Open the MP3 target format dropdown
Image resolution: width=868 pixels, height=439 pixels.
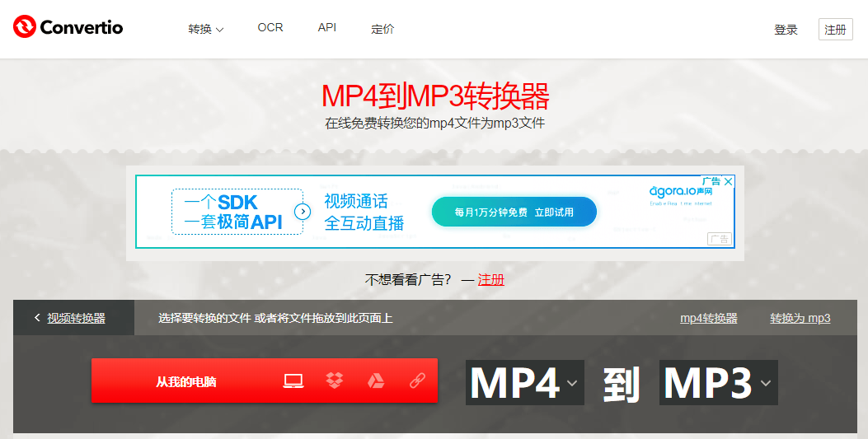719,383
